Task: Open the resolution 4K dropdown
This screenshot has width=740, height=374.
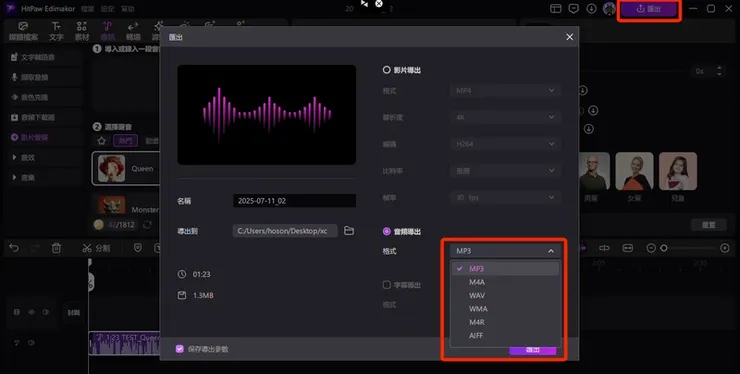Action: coord(505,117)
